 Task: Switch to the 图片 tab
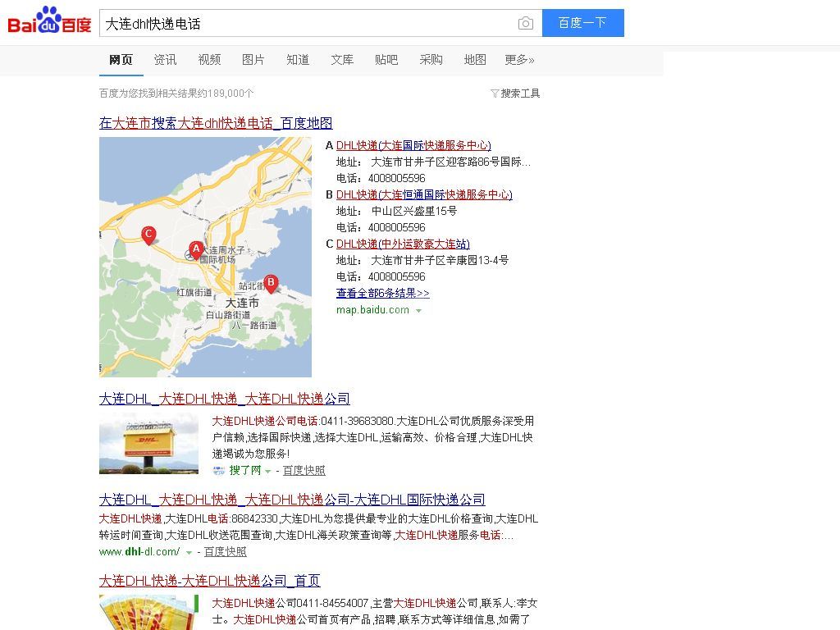point(253,59)
